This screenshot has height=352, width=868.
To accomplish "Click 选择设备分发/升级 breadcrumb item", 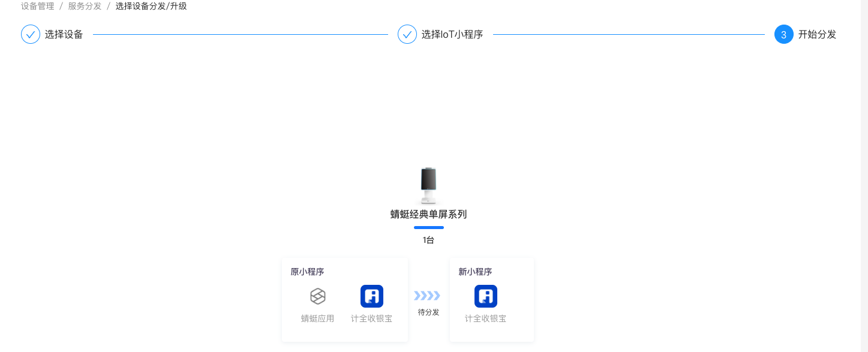I will tap(151, 6).
